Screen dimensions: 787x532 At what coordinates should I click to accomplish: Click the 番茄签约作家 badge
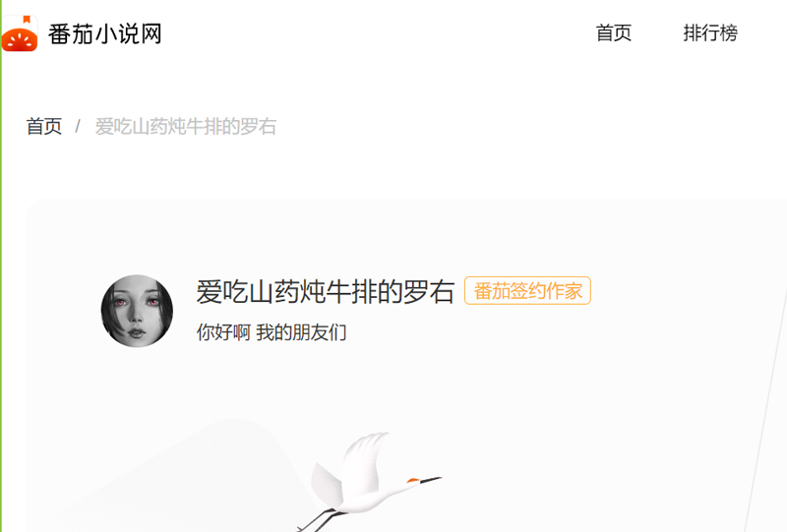[x=527, y=291]
